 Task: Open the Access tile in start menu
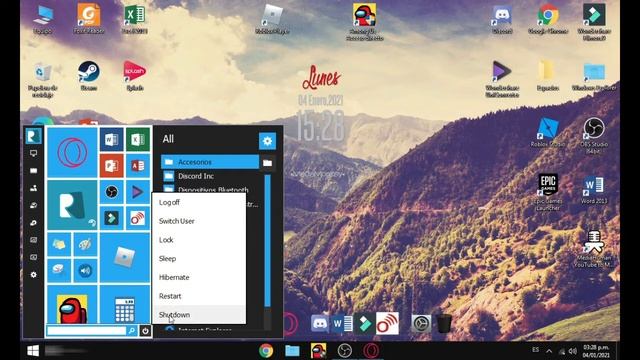[x=138, y=166]
